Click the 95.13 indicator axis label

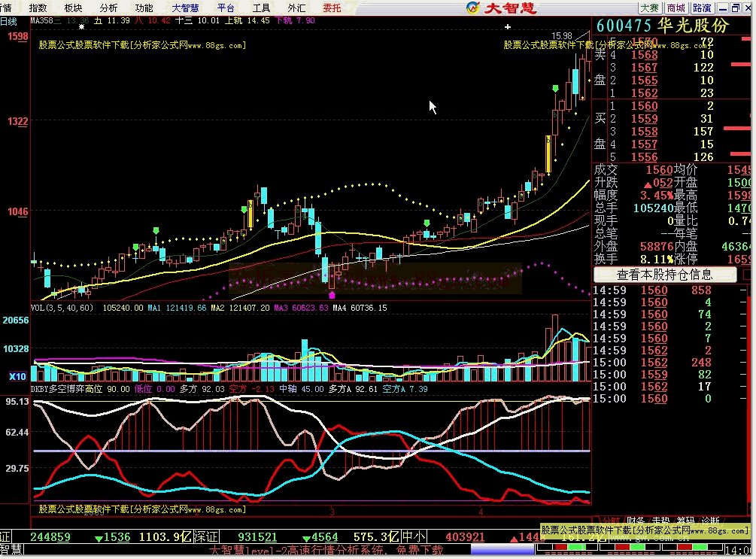point(17,401)
